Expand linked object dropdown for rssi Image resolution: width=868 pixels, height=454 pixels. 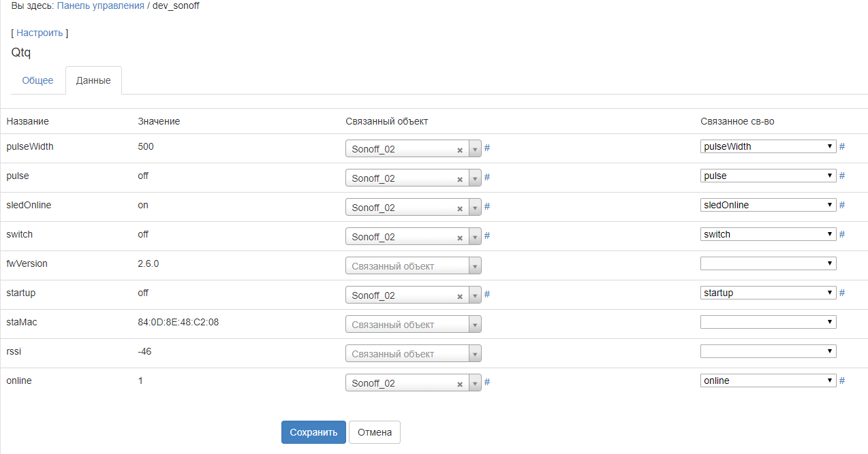coord(413,354)
